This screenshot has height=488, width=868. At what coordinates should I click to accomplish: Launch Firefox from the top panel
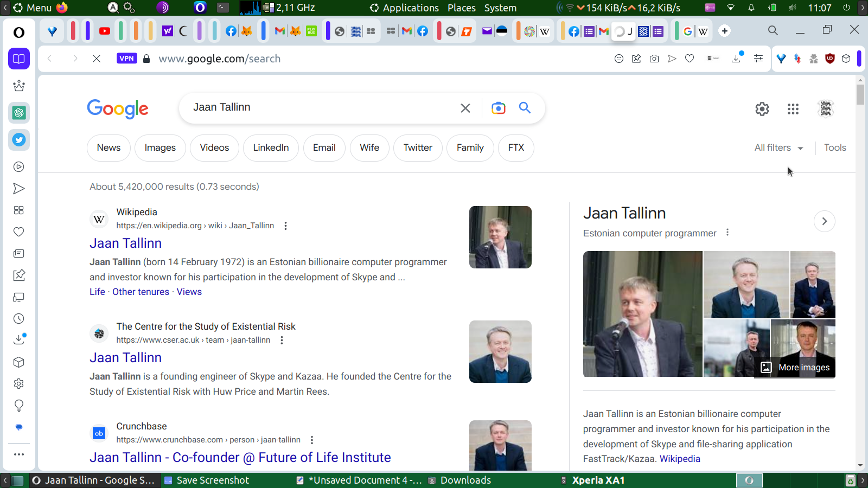coord(62,8)
